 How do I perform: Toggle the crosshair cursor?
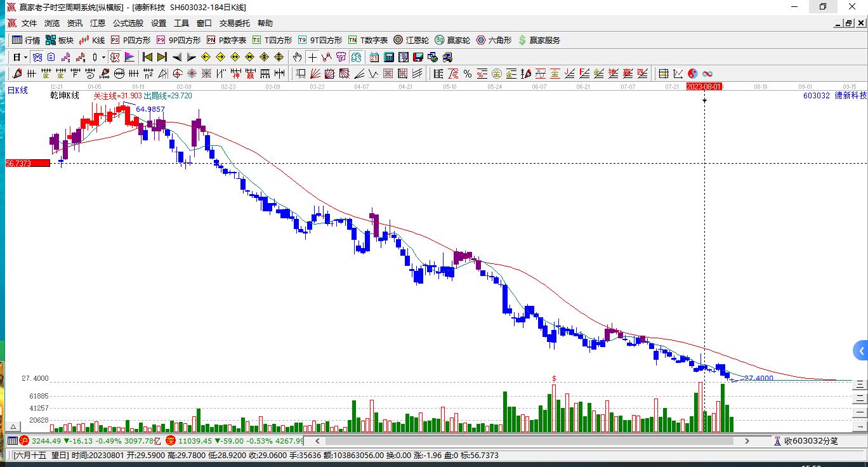pos(312,57)
